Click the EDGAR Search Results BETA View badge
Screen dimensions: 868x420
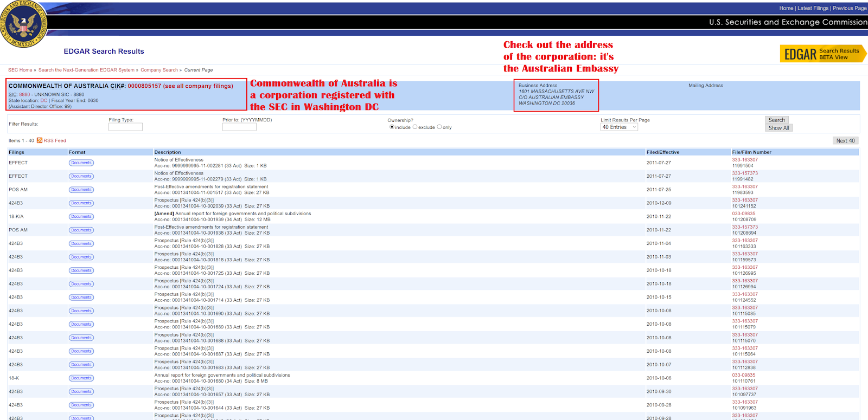(x=823, y=54)
